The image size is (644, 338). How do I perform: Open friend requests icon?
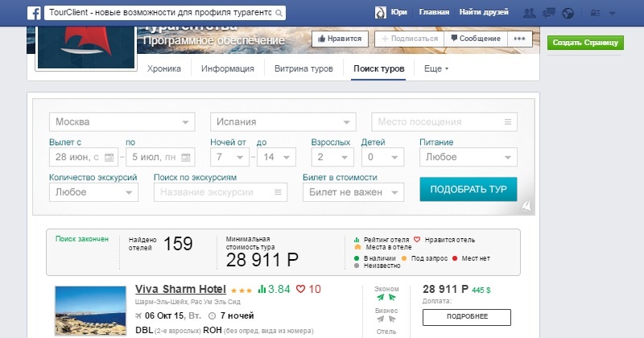coord(530,13)
